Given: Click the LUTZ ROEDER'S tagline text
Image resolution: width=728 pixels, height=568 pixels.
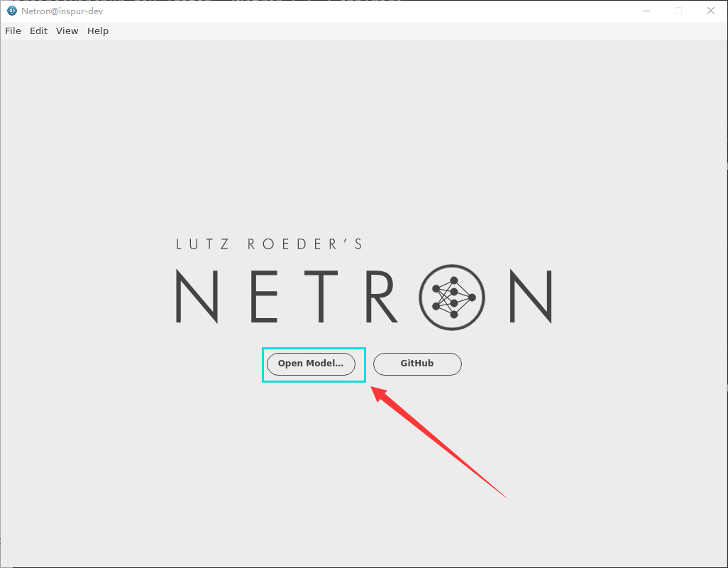Looking at the screenshot, I should click(268, 244).
